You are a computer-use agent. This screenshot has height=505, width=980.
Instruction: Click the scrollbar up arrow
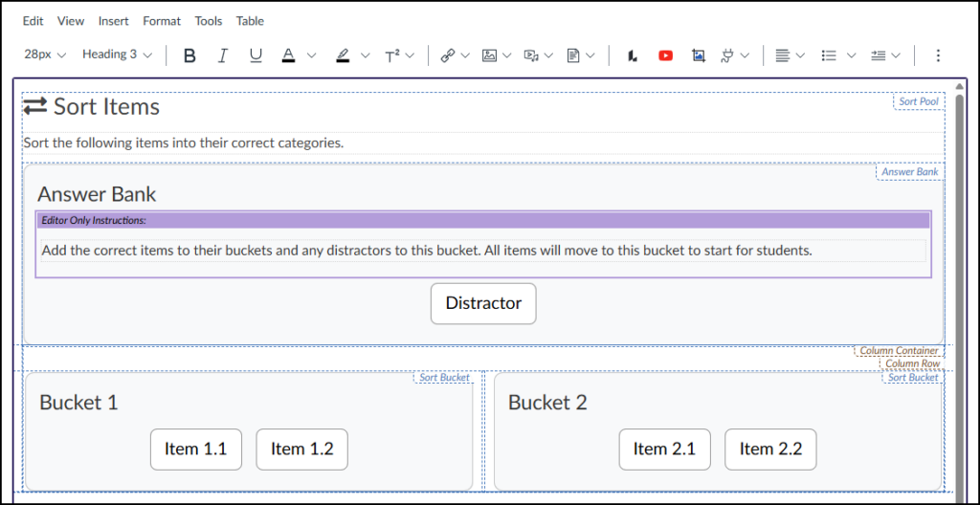tap(960, 87)
